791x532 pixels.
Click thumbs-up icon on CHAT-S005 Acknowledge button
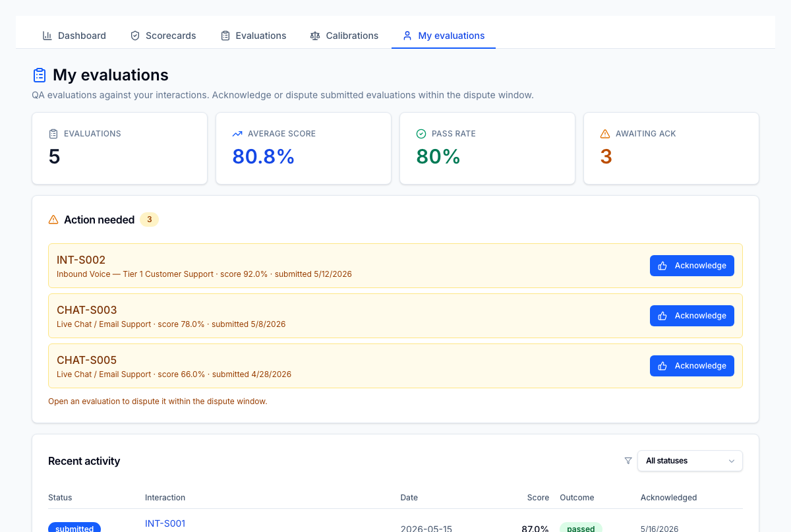coord(663,366)
